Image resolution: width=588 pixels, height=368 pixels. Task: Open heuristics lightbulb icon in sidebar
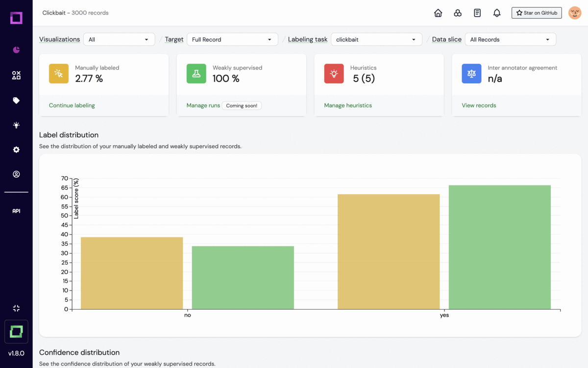click(16, 125)
